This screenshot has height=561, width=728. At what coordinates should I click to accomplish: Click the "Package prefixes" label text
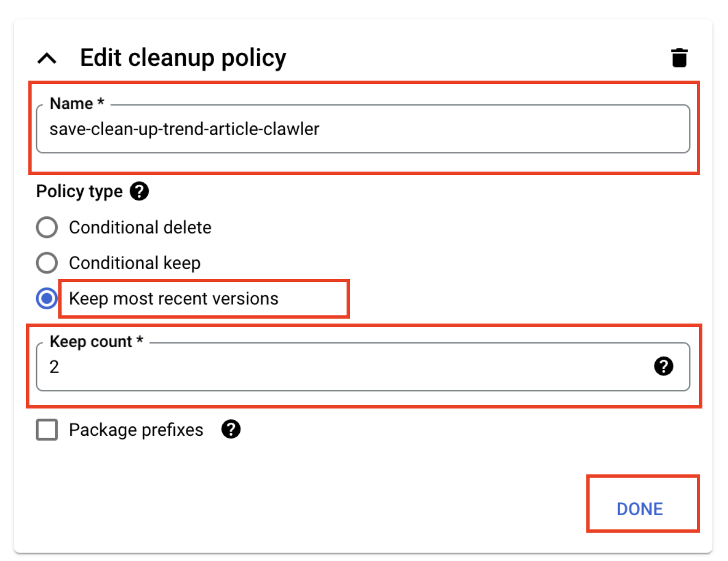point(136,430)
